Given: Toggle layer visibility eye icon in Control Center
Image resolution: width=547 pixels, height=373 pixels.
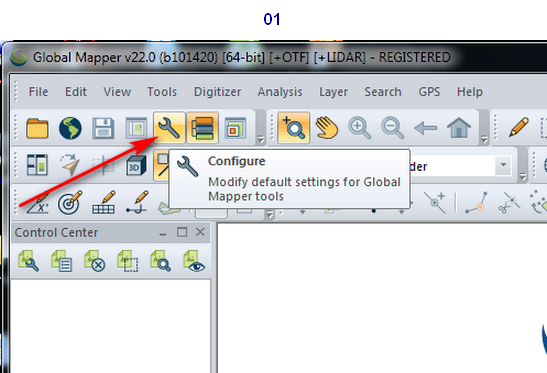Looking at the screenshot, I should pyautogui.click(x=194, y=261).
